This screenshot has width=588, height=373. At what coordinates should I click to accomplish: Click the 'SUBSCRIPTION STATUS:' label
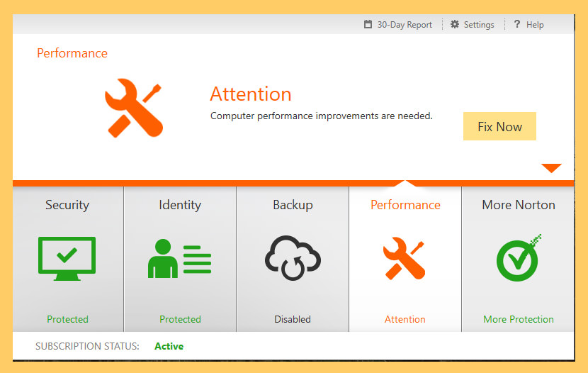[87, 346]
